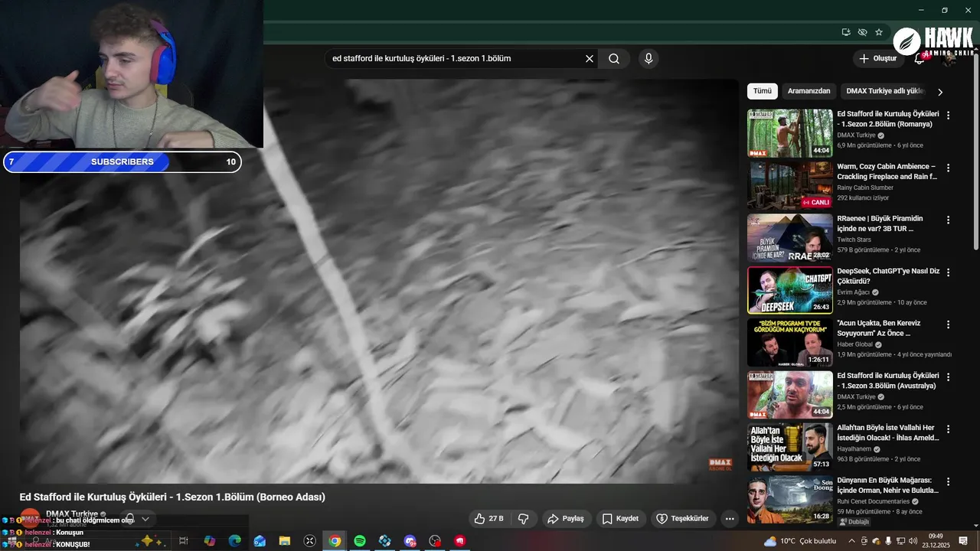Viewport: 980px width, 551px height.
Task: Open Task View in the taskbar
Action: [184, 541]
